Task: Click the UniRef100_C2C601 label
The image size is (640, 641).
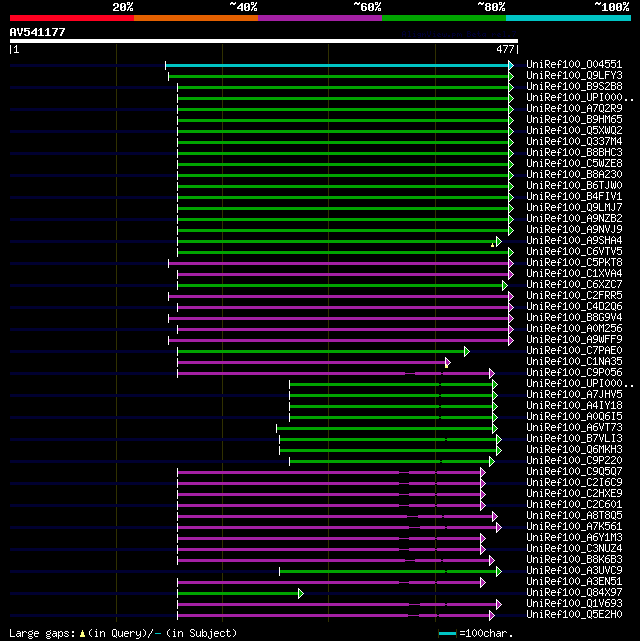Action: [574, 505]
